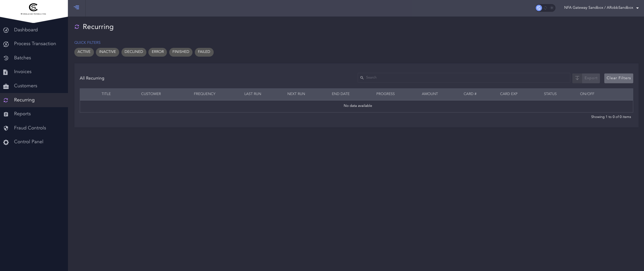Click the 'Showing 1 to 0 of 0 items' text
Image resolution: width=644 pixels, height=271 pixels.
(x=611, y=117)
